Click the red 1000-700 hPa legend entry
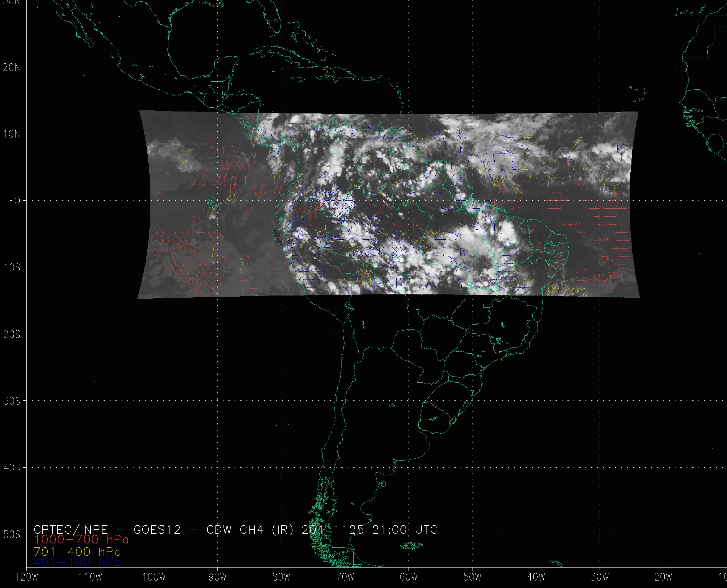Viewport: 727px width, 588px height. pos(81,539)
